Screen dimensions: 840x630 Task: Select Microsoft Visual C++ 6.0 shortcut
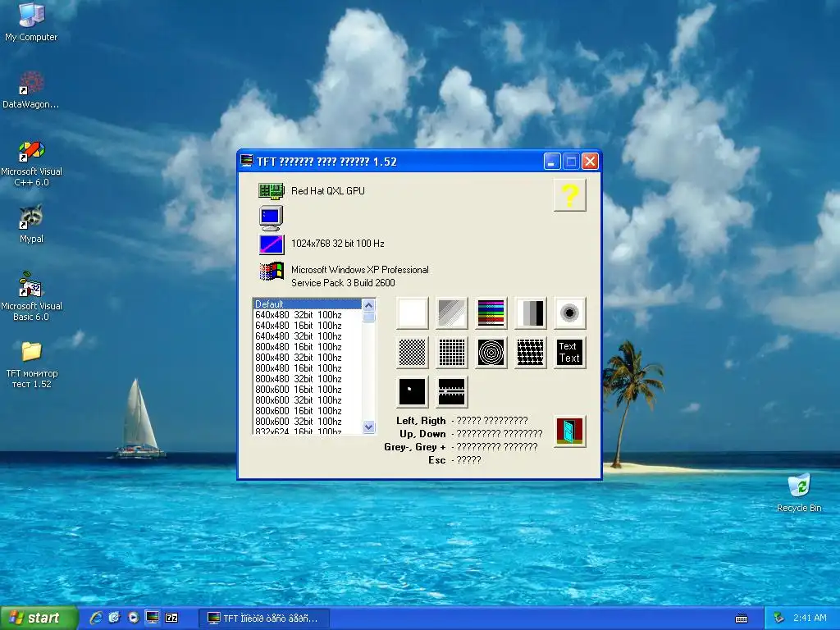click(32, 163)
